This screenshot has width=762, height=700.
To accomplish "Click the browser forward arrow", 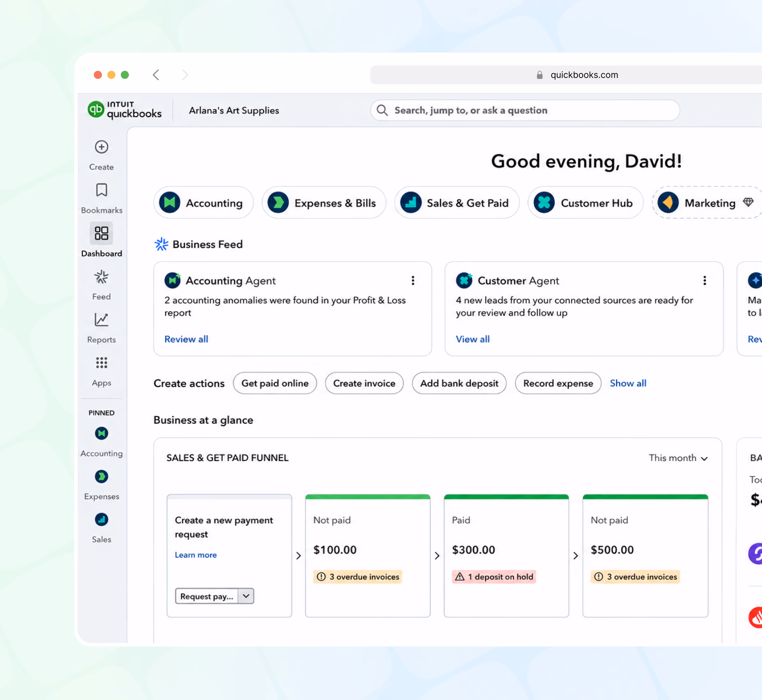I will (x=185, y=75).
